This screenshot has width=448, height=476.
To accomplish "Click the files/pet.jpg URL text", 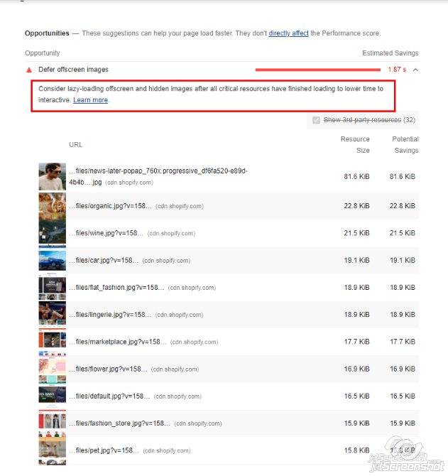I will [104, 450].
